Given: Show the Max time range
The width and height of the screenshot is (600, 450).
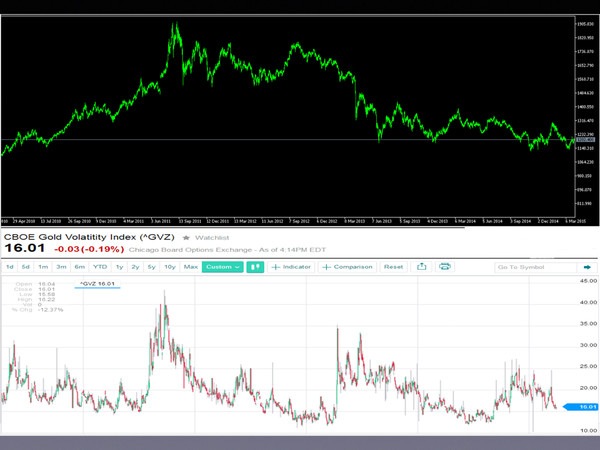Looking at the screenshot, I should point(191,267).
